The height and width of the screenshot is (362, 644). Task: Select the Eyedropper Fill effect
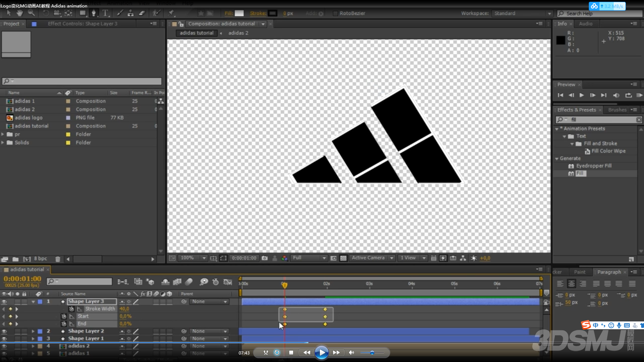point(594,166)
